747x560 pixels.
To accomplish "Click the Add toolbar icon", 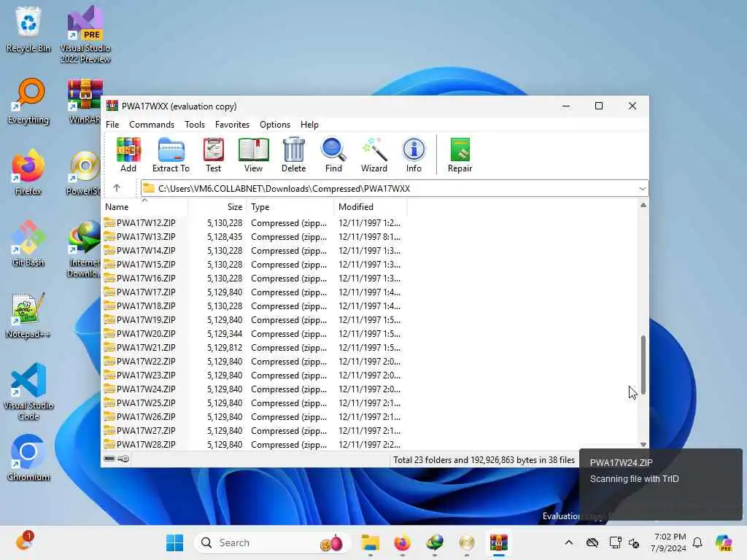I will [x=128, y=155].
